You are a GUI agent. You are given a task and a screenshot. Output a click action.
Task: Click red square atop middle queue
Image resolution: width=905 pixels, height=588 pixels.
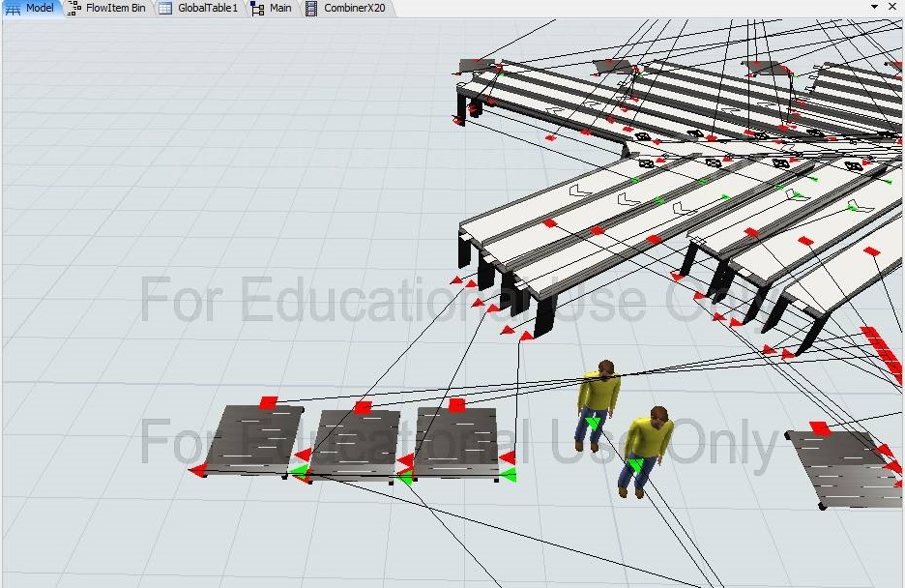(363, 407)
